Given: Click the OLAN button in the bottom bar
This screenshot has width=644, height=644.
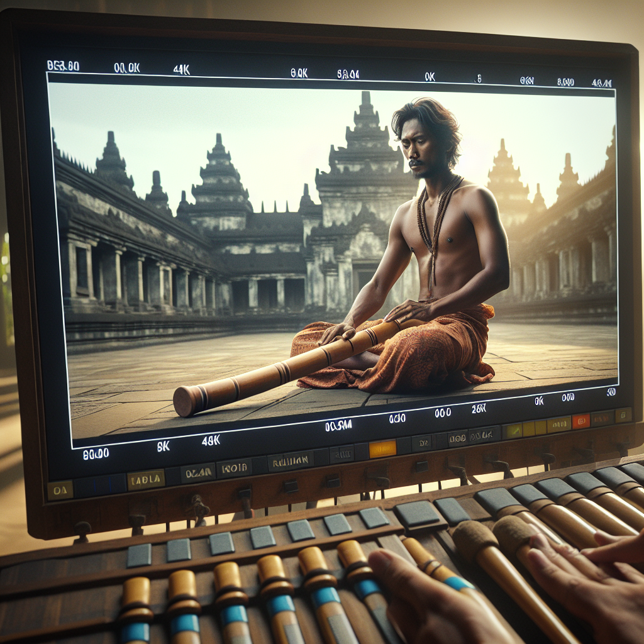Looking at the screenshot, I should point(198,474).
